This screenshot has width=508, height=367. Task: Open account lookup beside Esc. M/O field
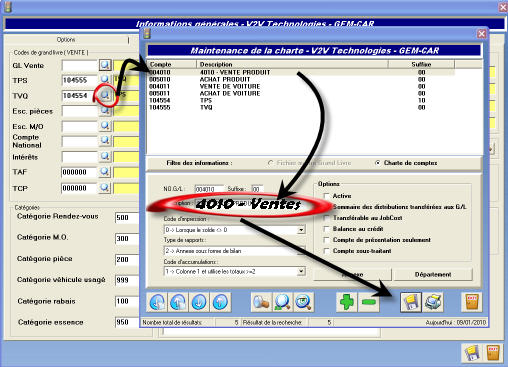(105, 126)
